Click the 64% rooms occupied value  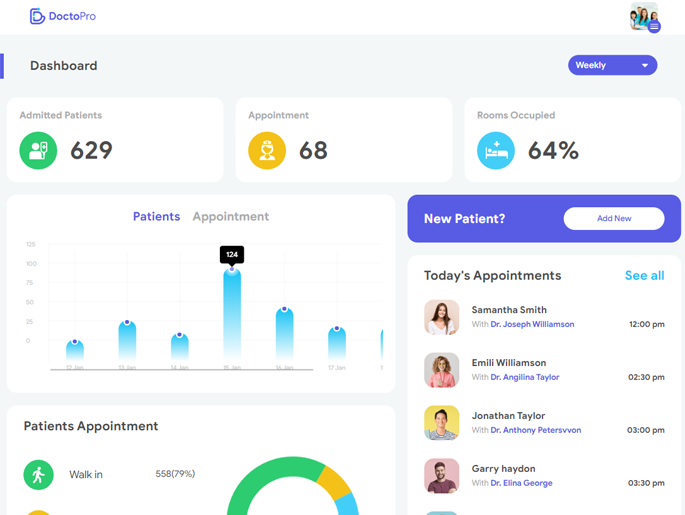pyautogui.click(x=553, y=150)
